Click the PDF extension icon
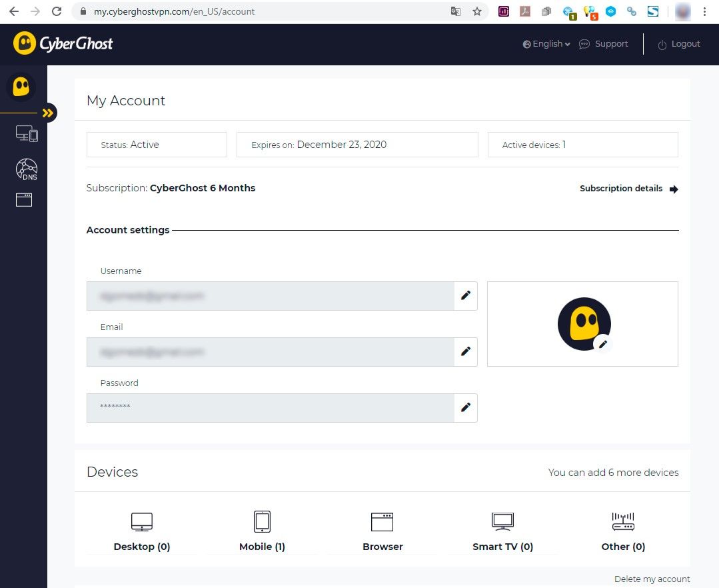 point(525,11)
